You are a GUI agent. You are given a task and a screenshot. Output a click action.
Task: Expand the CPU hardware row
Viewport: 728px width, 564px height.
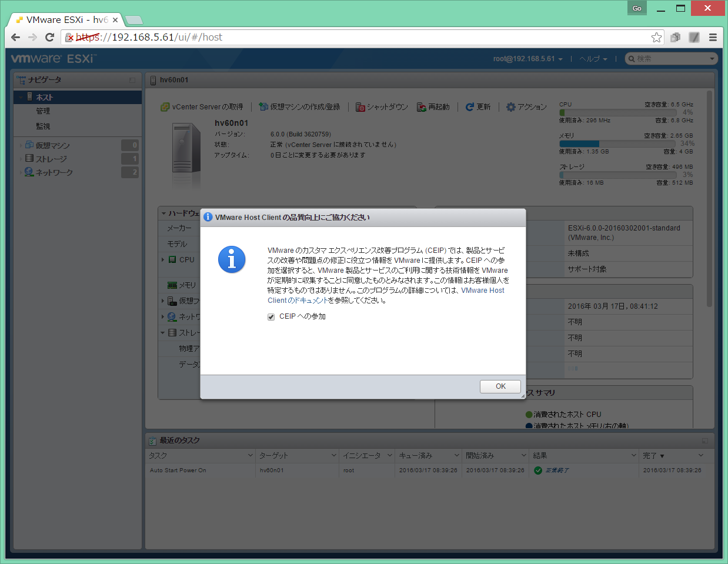point(163,259)
